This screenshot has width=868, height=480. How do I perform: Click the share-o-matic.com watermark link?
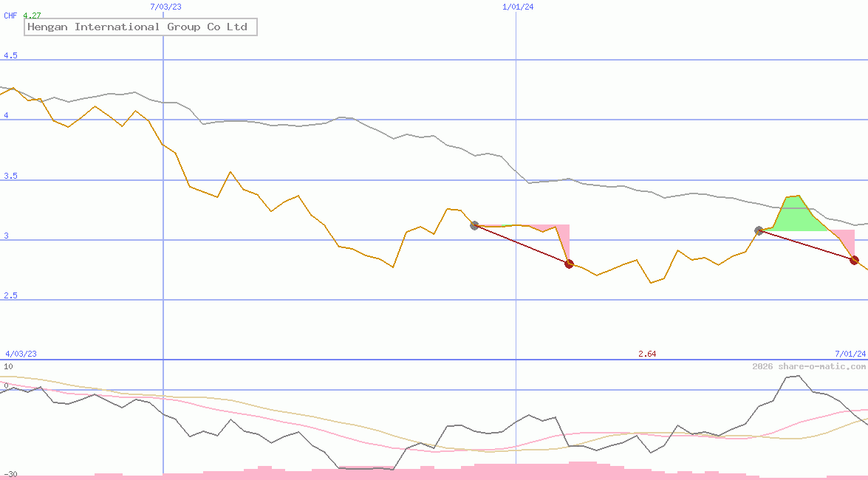point(809,366)
